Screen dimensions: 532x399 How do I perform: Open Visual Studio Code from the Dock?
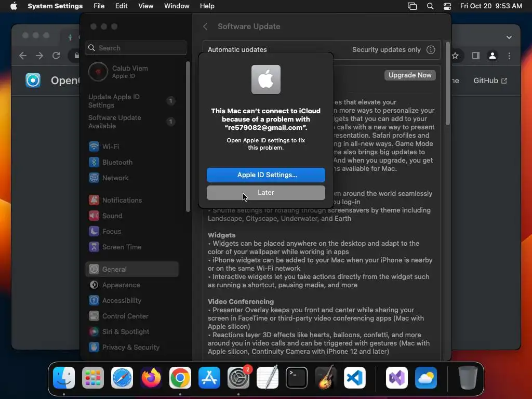355,378
